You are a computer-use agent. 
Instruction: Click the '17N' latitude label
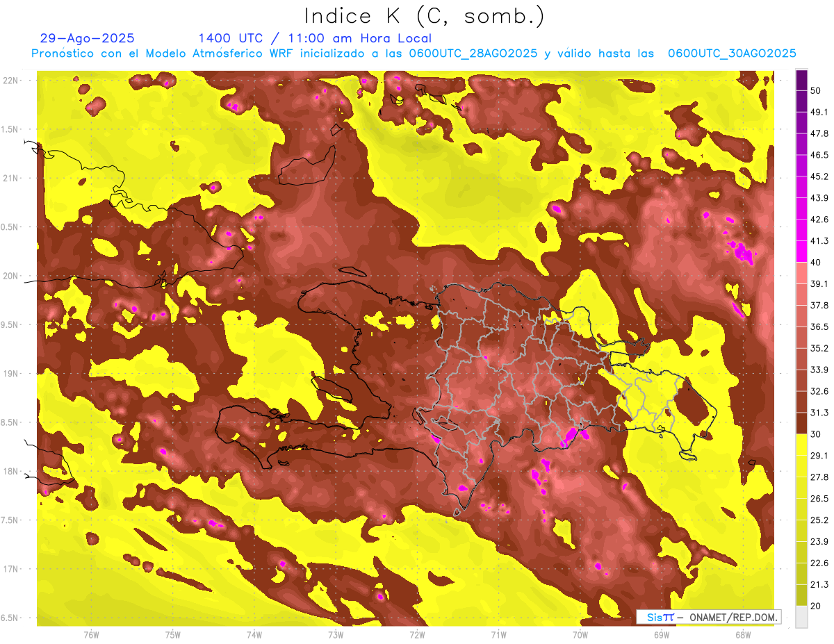[x=11, y=569]
